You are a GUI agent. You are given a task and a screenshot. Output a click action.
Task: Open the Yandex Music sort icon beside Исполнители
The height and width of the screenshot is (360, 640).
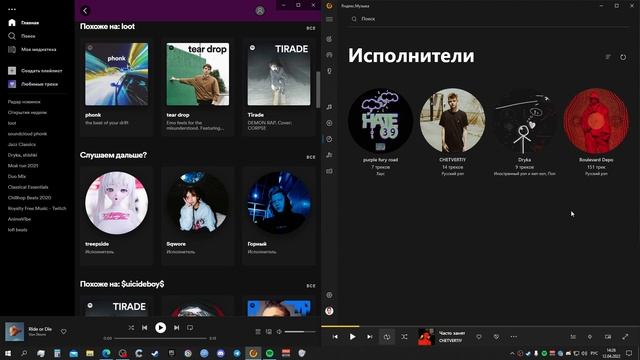point(608,57)
